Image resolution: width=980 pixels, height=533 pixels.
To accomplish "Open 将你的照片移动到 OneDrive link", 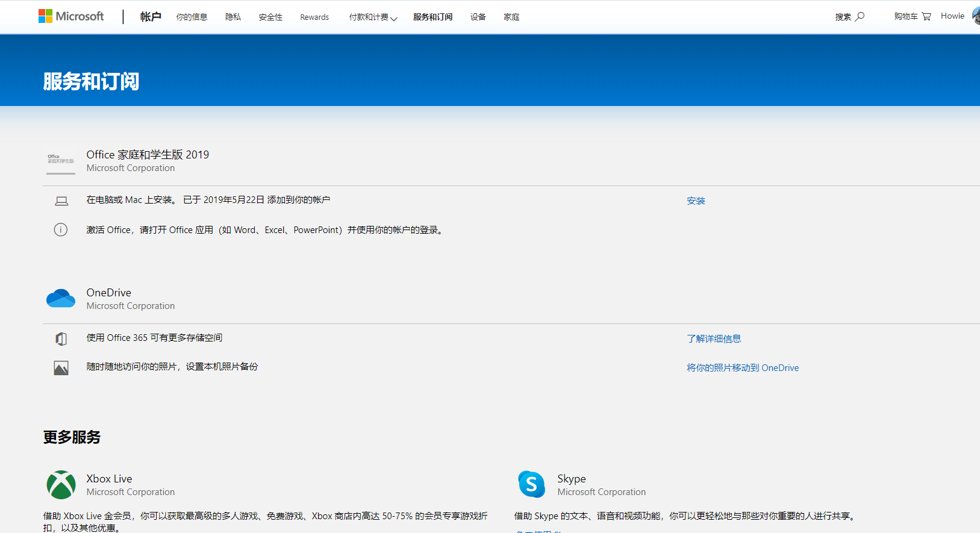I will 743,368.
